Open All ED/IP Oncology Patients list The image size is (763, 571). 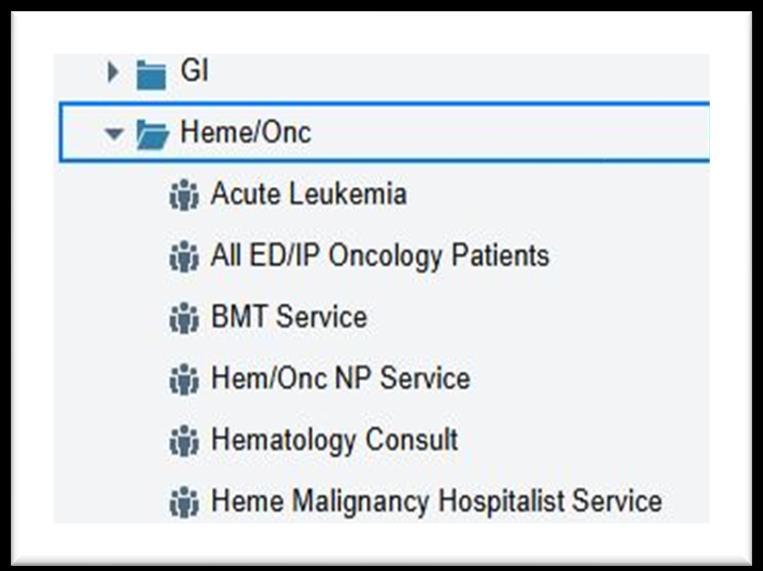pos(380,256)
